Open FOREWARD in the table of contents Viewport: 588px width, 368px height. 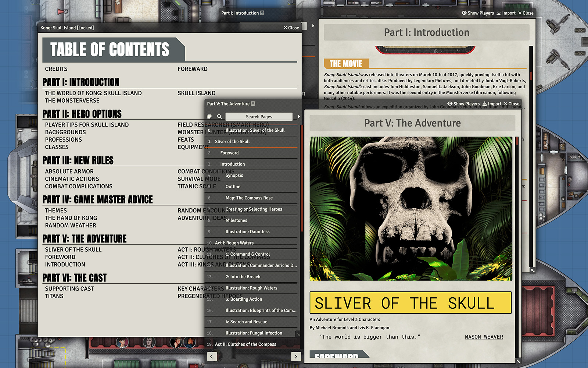click(193, 69)
